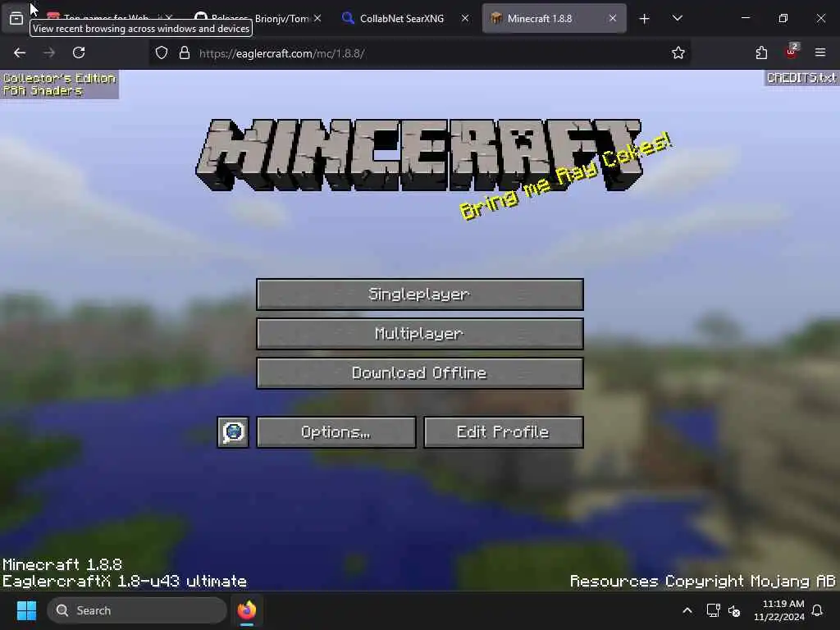Click the taskbar Search box

(x=137, y=610)
